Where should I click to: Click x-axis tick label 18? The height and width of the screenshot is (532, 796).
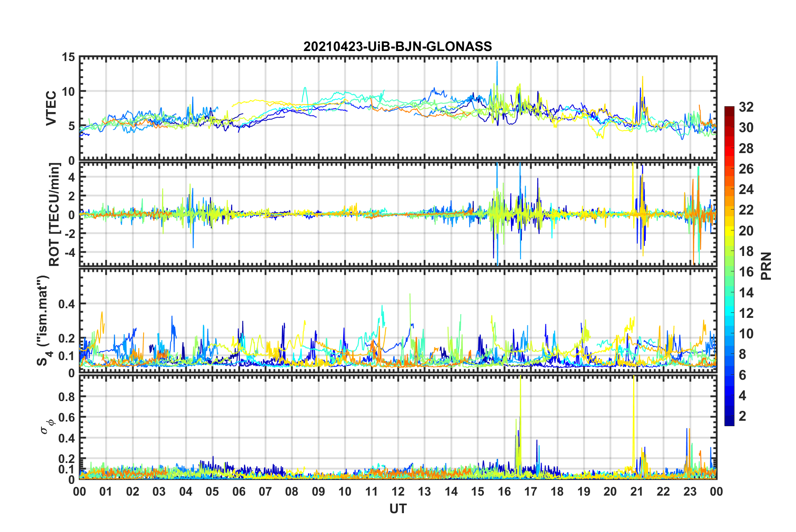tap(557, 491)
